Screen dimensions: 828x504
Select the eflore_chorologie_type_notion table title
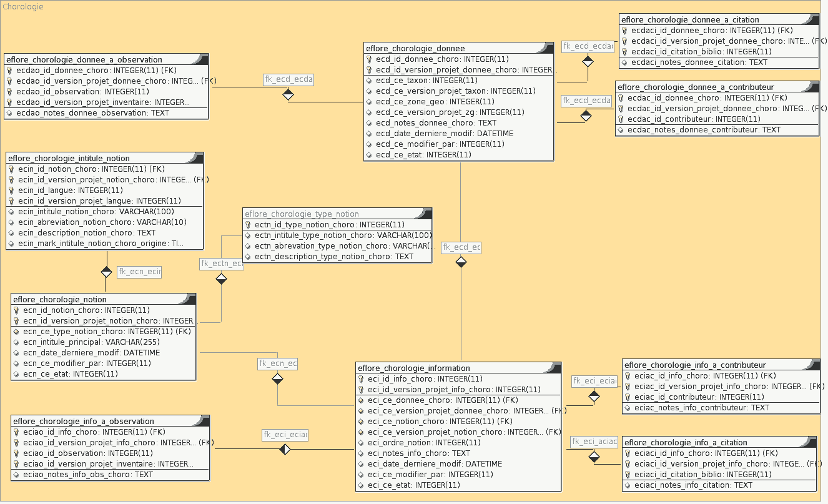click(302, 214)
